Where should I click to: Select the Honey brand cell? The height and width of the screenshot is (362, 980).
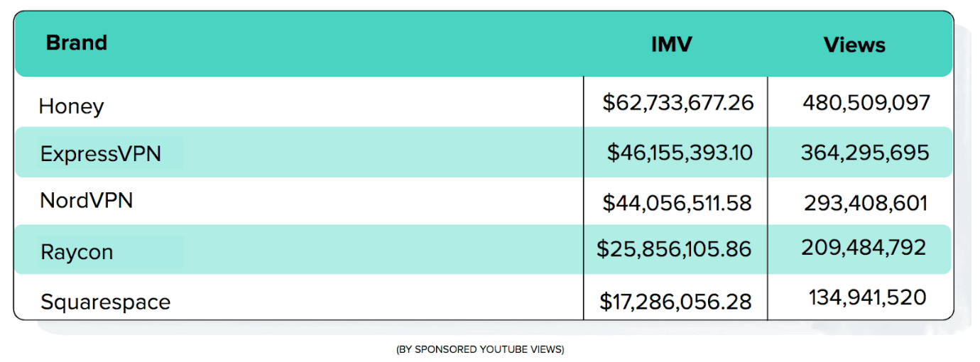pyautogui.click(x=71, y=106)
